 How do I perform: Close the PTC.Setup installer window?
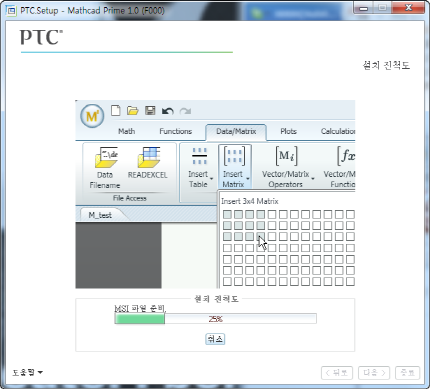(409, 8)
